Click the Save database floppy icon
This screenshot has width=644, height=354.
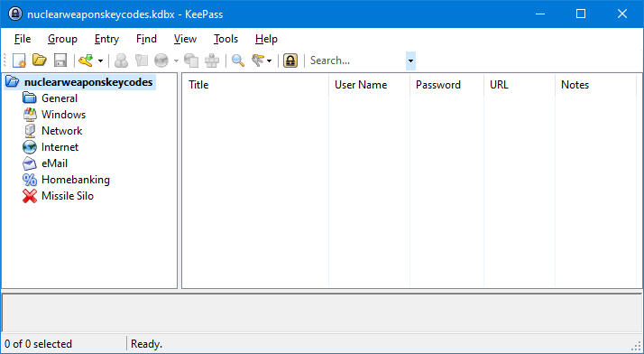point(60,61)
